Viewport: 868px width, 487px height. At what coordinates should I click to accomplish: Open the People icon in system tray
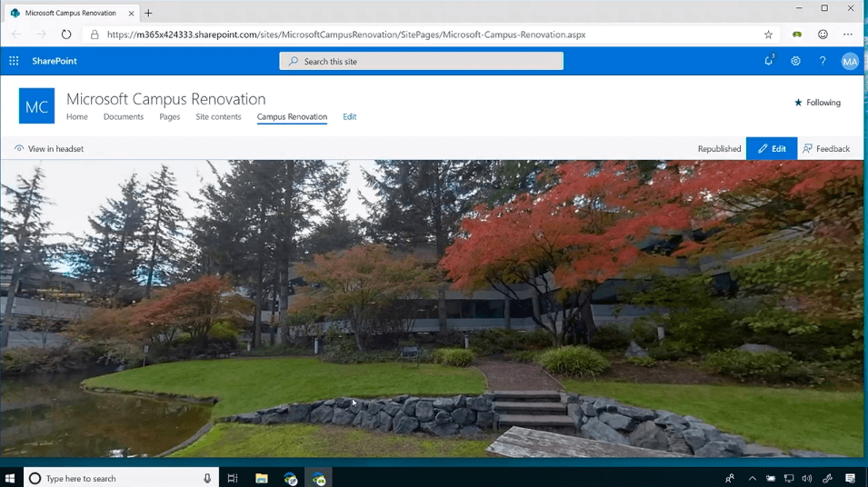pos(730,478)
